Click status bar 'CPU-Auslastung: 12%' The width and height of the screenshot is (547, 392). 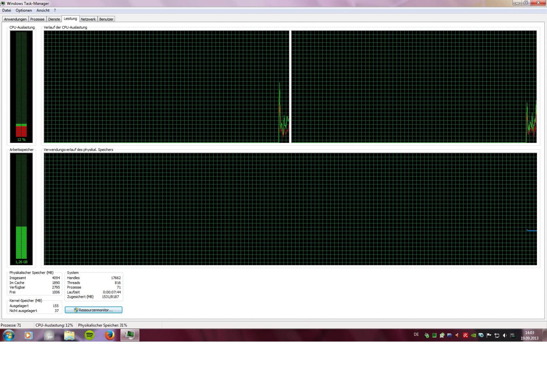coord(54,325)
